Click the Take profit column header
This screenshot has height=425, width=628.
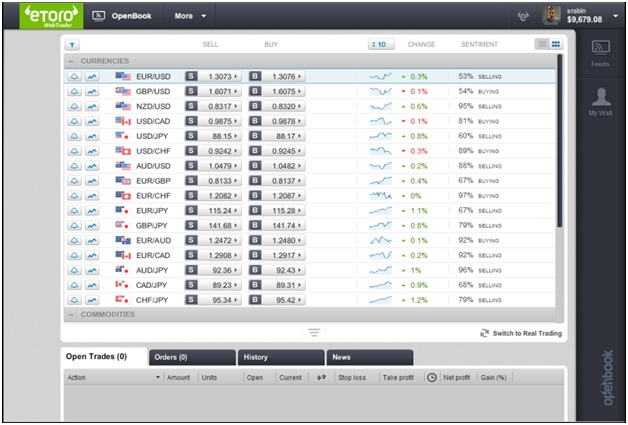tap(398, 377)
